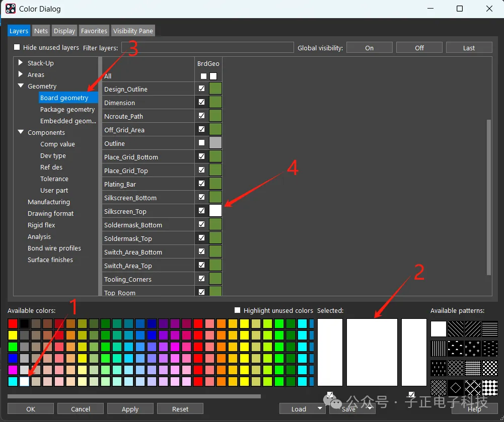
Task: Select the Layers tab
Action: click(x=19, y=31)
